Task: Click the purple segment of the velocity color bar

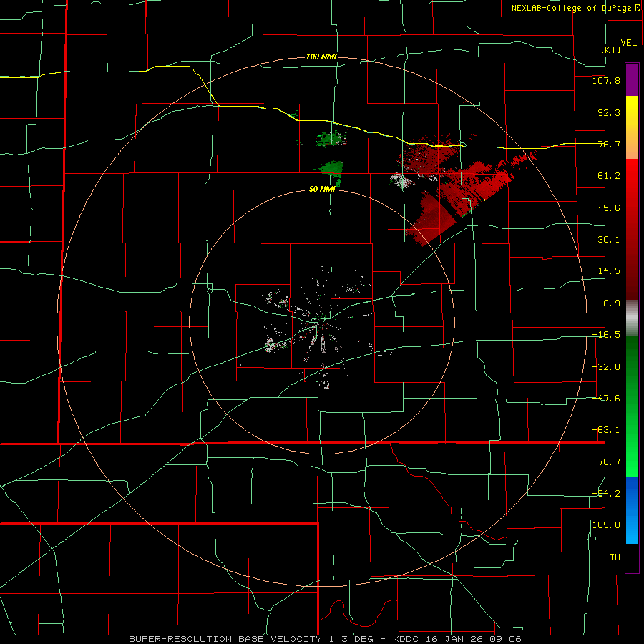Action: (x=632, y=79)
